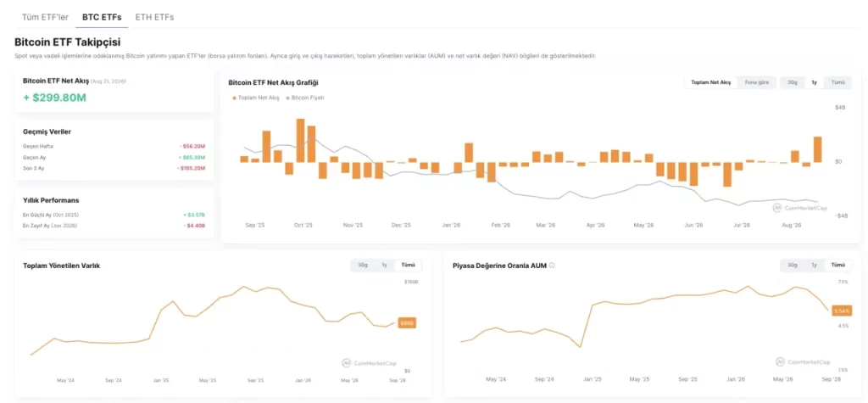
Task: Choose 1y range for Toplam Yönetilen Varlık
Action: (384, 265)
